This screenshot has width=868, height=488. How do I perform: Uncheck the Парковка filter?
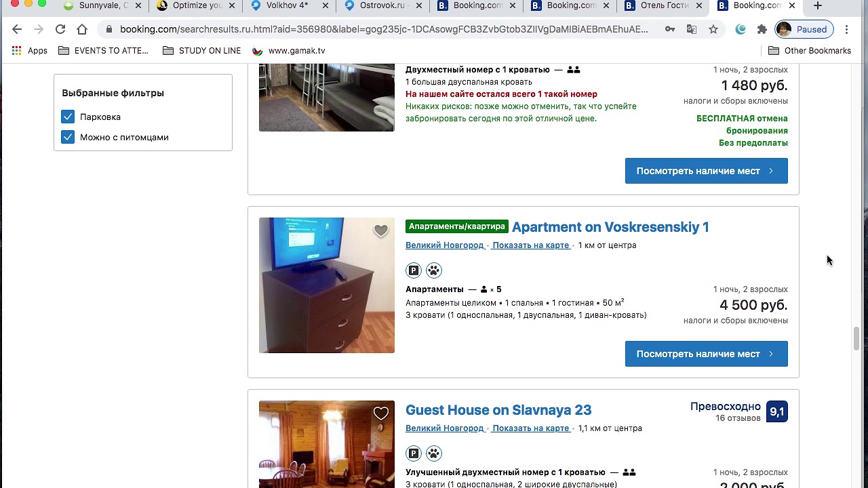pos(68,117)
